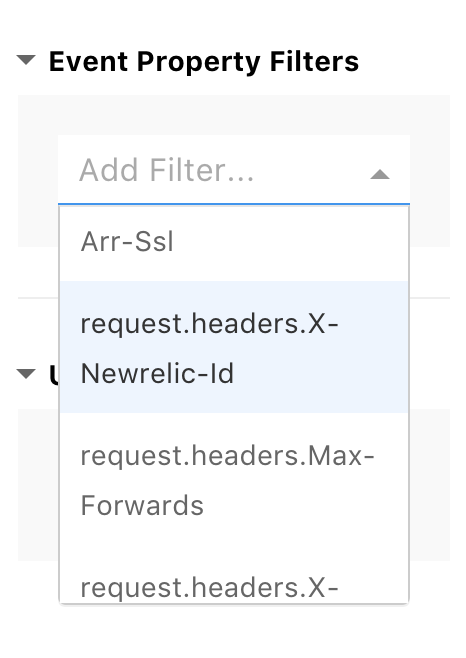466x658 pixels.
Task: Select the Arr-Ssl option
Action: click(x=234, y=242)
